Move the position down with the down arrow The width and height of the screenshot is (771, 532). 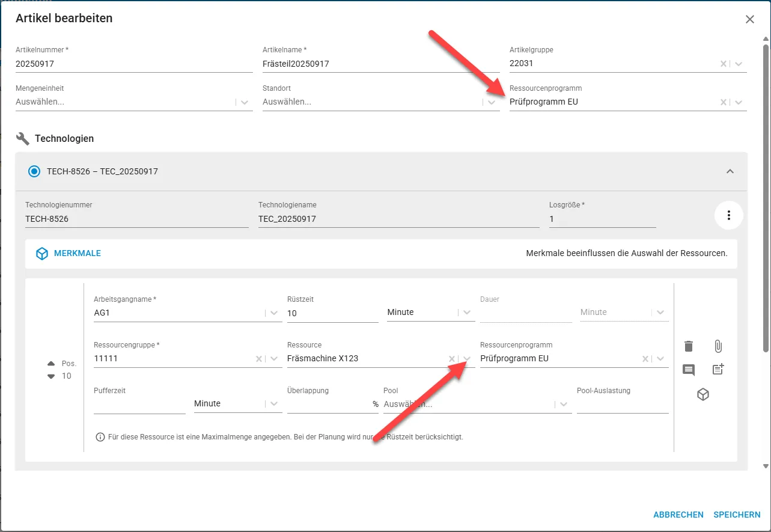pyautogui.click(x=51, y=376)
